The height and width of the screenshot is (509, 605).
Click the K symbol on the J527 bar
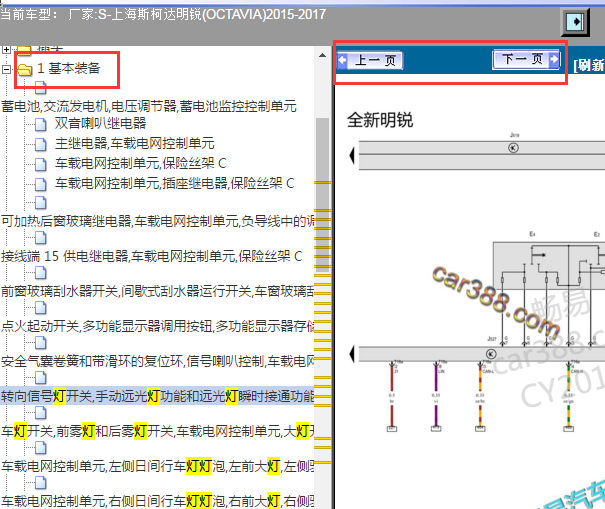[x=491, y=354]
